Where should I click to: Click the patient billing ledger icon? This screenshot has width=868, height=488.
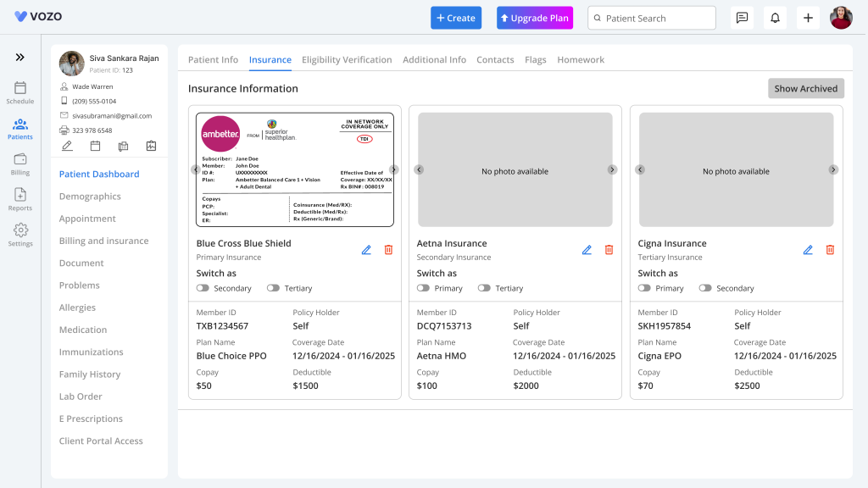tap(123, 146)
